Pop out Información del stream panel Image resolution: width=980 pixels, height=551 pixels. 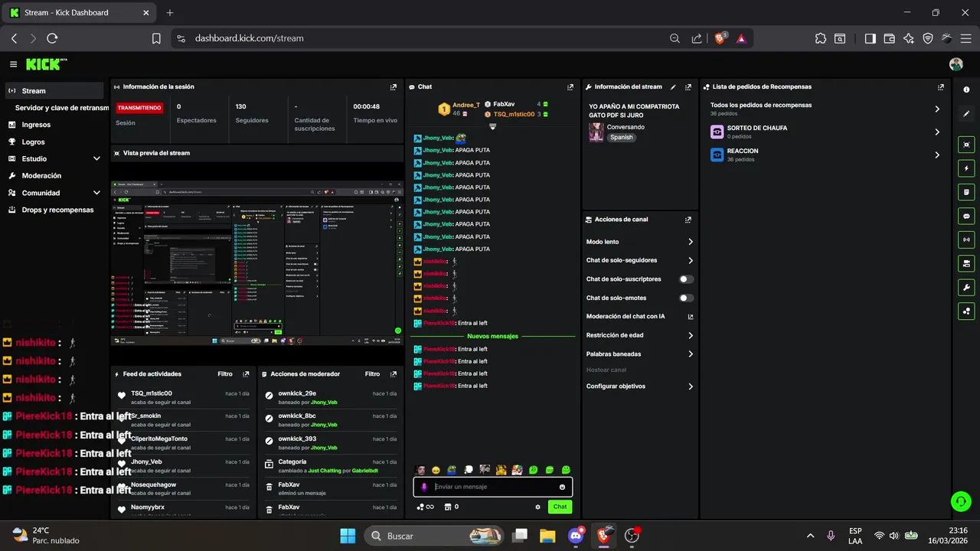tap(688, 87)
